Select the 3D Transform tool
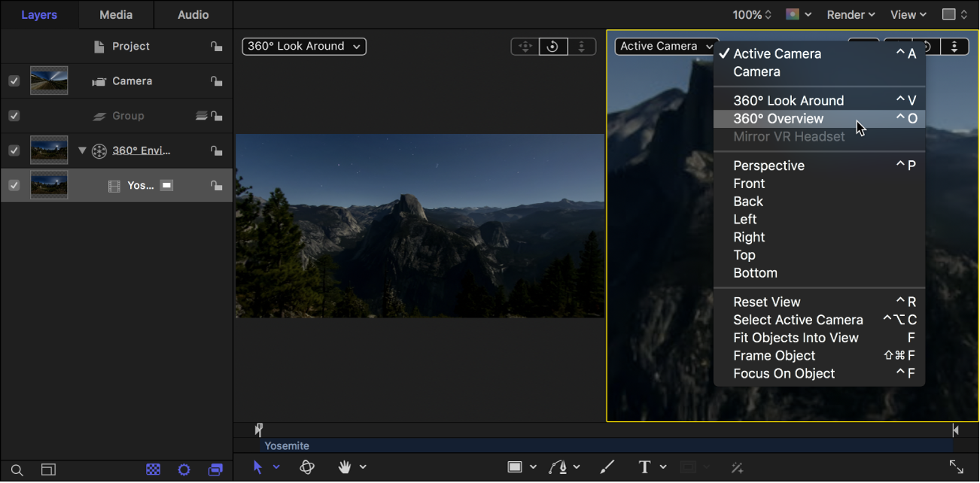Screen dimensions: 980x483 307,467
